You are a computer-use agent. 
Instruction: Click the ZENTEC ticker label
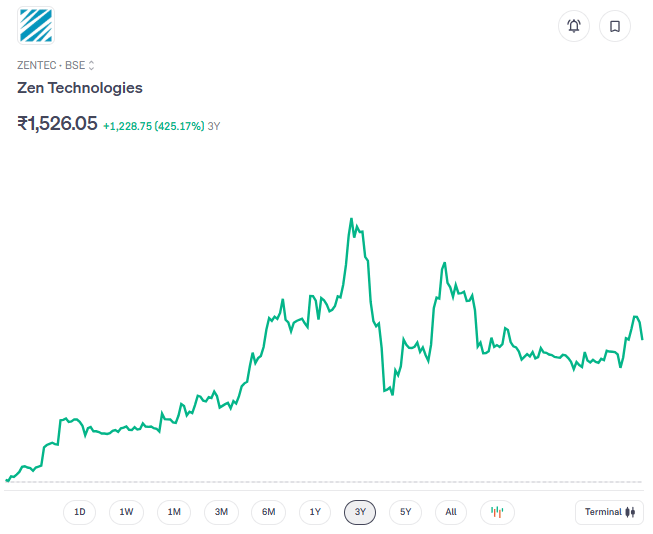pos(37,65)
